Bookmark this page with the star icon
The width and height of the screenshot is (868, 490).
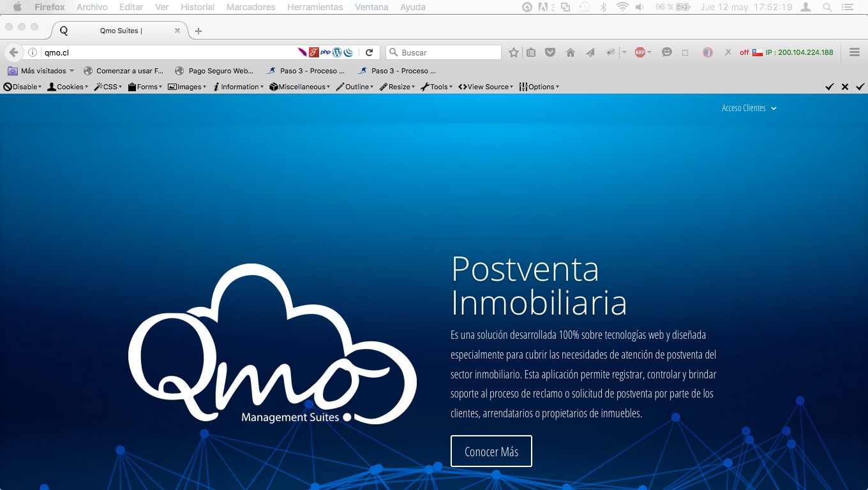(513, 52)
